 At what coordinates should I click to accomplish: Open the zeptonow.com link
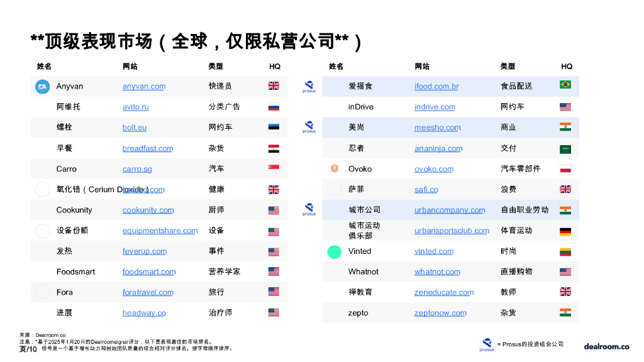coord(440,312)
